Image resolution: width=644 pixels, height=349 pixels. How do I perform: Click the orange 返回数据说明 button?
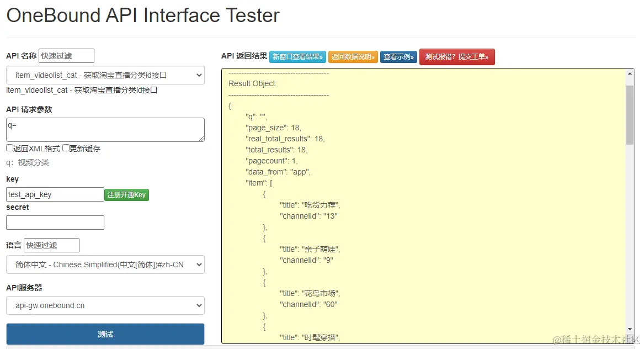point(353,57)
